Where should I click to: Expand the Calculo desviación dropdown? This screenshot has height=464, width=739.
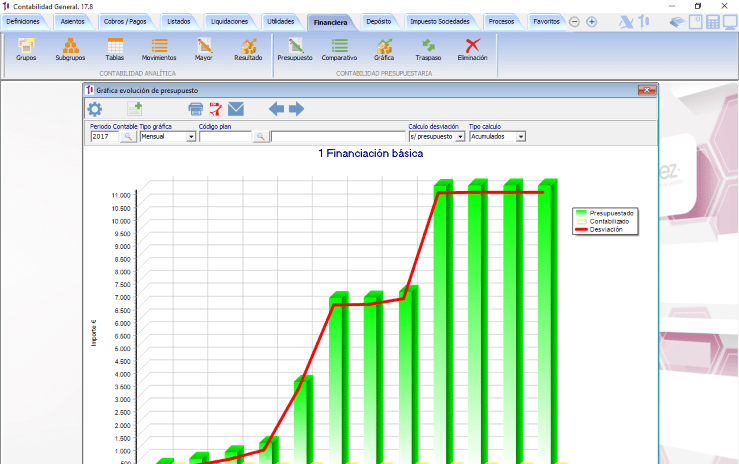point(460,137)
